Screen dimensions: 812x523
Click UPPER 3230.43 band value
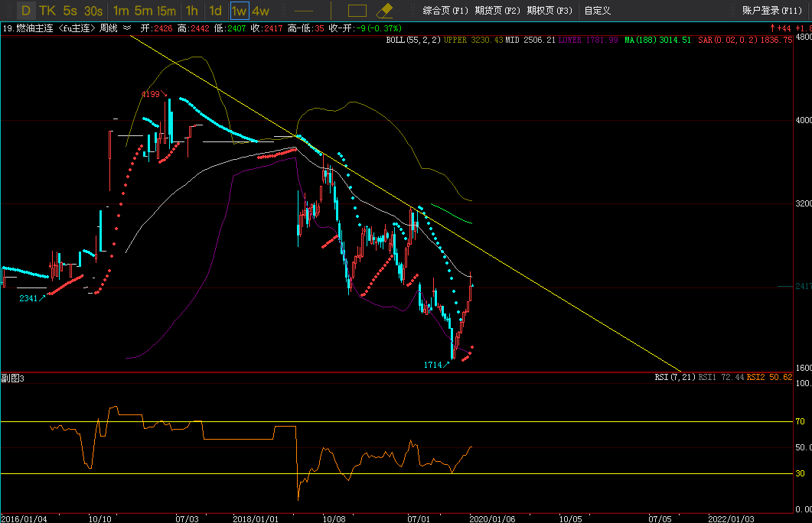[x=473, y=40]
